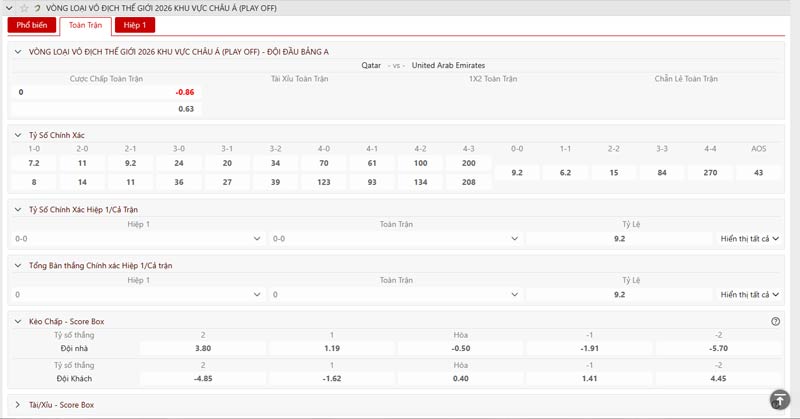Collapse Tổng Bàn thắng Chính xác section

pos(17,265)
